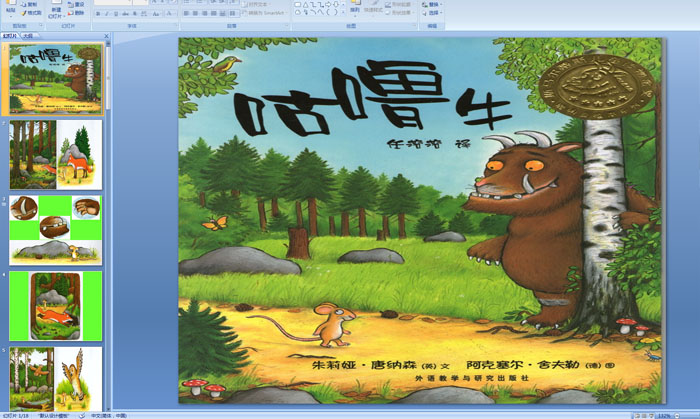Open the Font Color dropdown
The width and height of the screenshot is (700, 419).
tap(170, 14)
